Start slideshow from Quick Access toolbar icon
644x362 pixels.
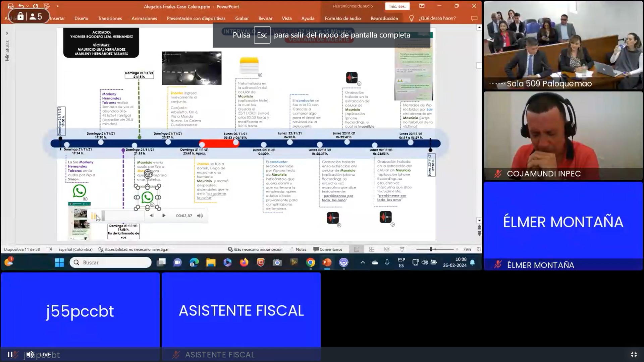[47, 6]
